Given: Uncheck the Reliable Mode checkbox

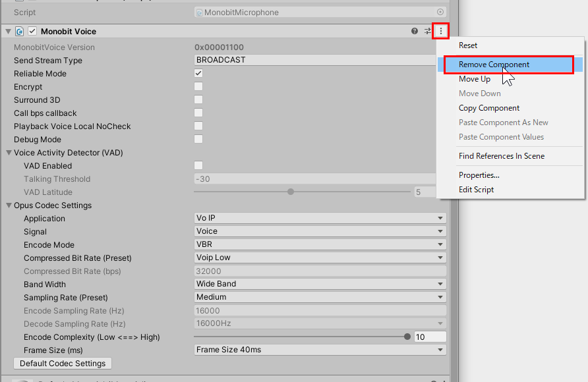Looking at the screenshot, I should point(198,73).
